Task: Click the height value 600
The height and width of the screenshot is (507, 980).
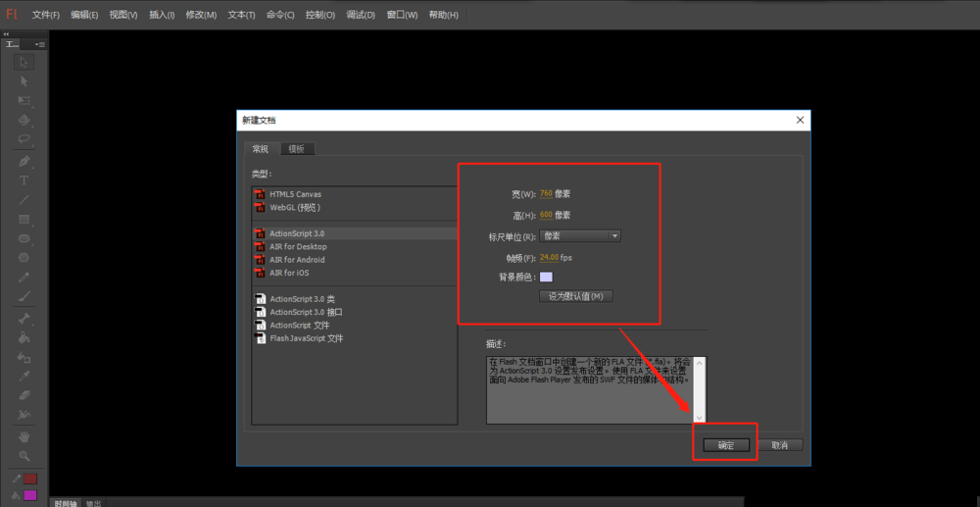Action: [x=546, y=215]
